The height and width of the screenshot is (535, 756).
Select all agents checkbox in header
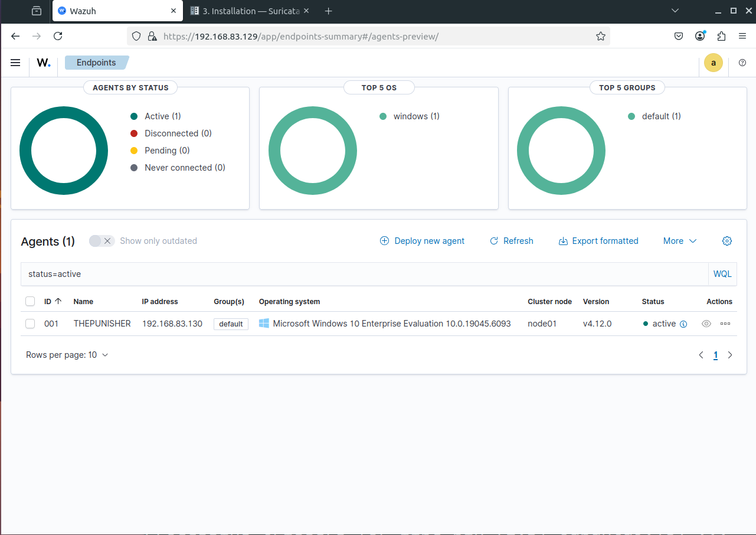(x=30, y=302)
